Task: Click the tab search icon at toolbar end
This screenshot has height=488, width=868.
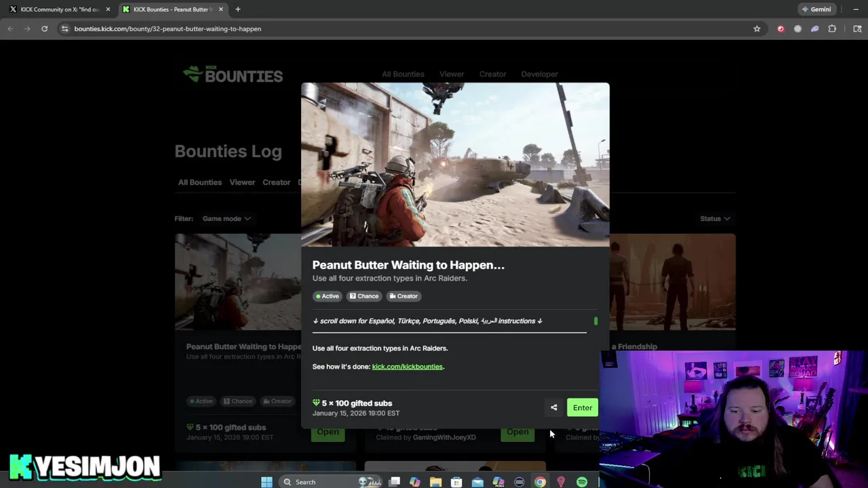Action: (x=857, y=28)
